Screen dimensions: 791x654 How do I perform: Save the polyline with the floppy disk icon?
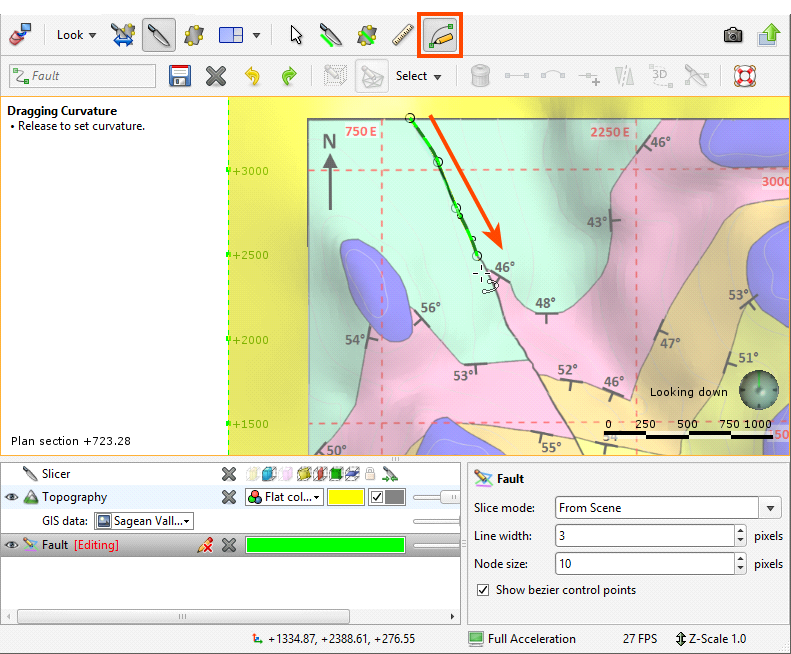coord(180,76)
